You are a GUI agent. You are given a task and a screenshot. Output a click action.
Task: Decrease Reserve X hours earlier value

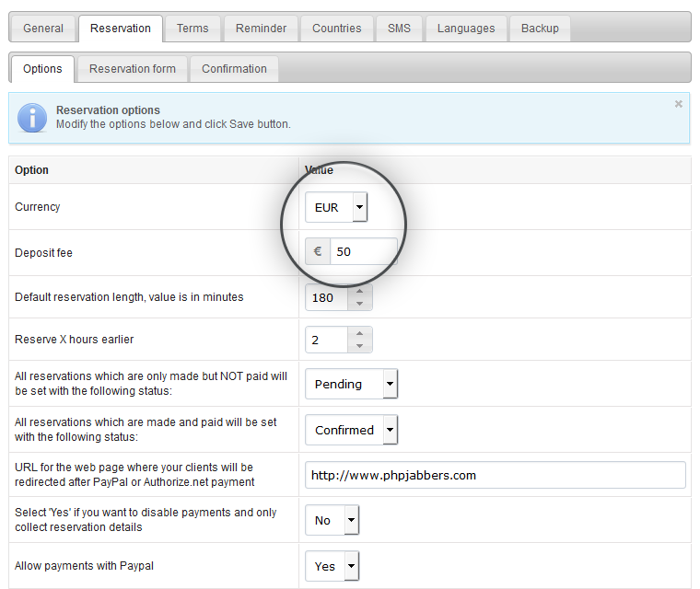[x=359, y=346]
